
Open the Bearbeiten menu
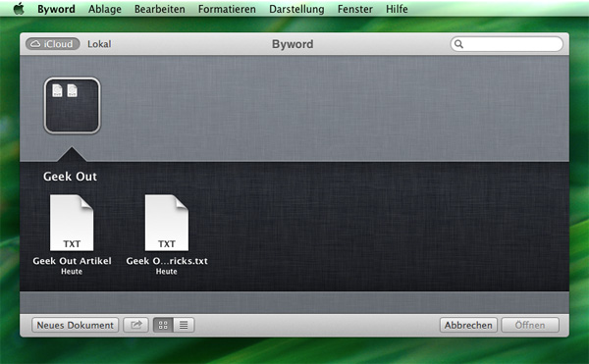pos(160,9)
